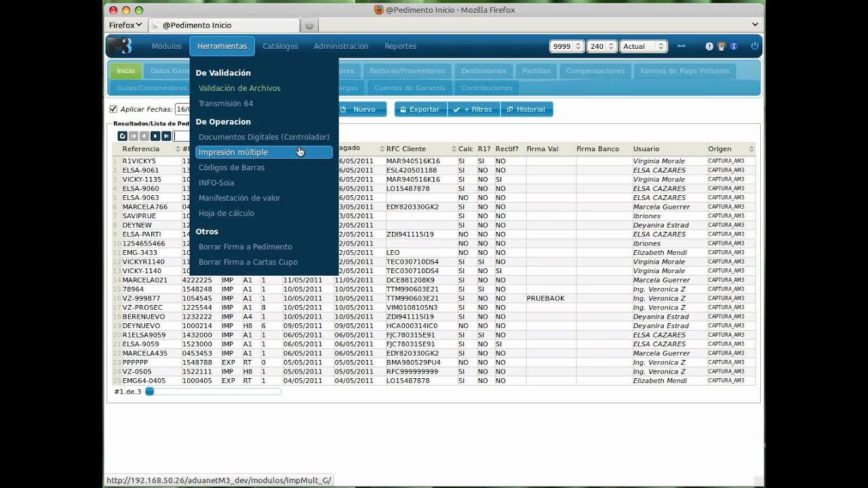
Task: Select the @Pedimento Inicio browser tab
Action: (223, 25)
